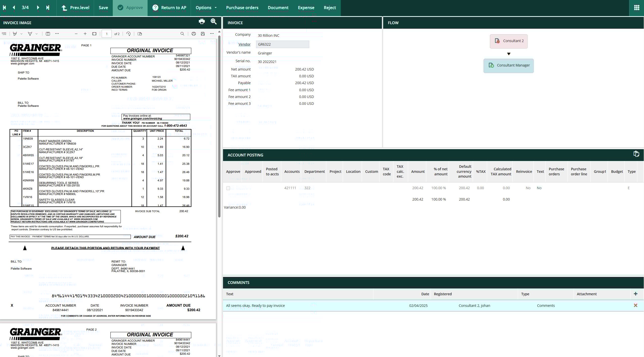Image resolution: width=644 pixels, height=357 pixels.
Task: Zoom in with the PDF plus icon
Action: [85, 34]
